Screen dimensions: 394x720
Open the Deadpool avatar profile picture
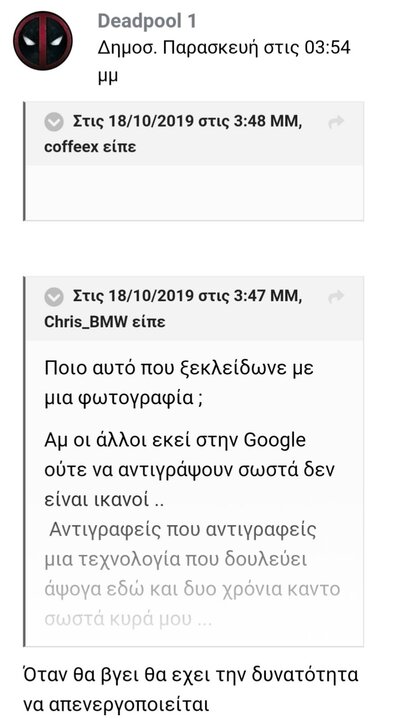pyautogui.click(x=43, y=41)
